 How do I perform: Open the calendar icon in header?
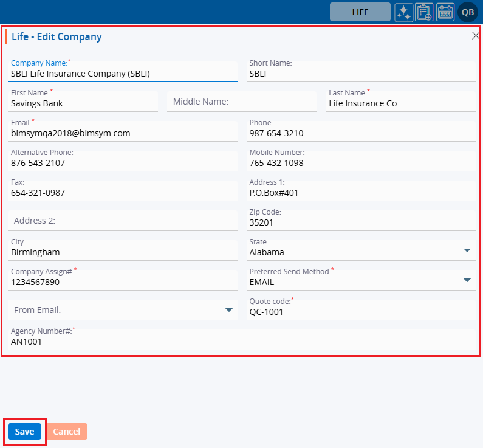click(x=445, y=12)
